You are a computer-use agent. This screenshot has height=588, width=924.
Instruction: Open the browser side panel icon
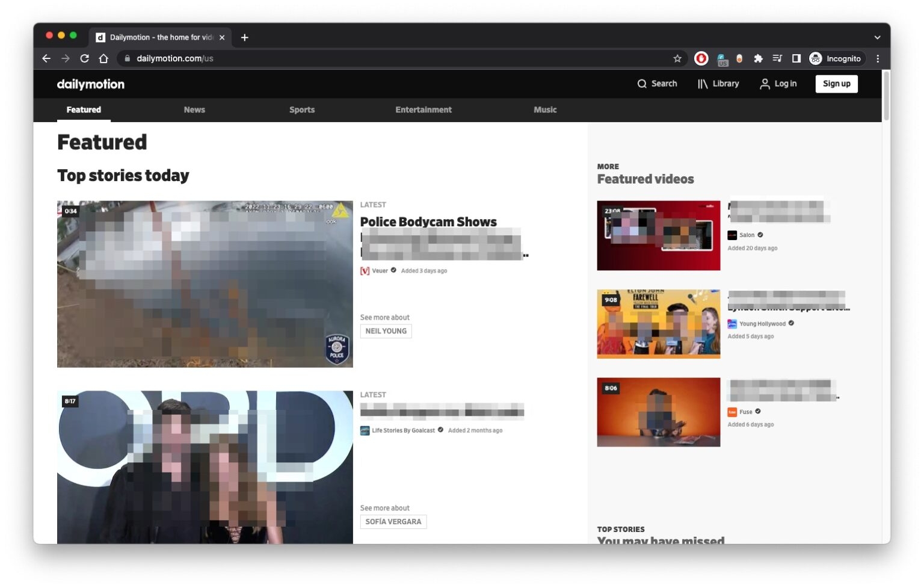pyautogui.click(x=796, y=58)
